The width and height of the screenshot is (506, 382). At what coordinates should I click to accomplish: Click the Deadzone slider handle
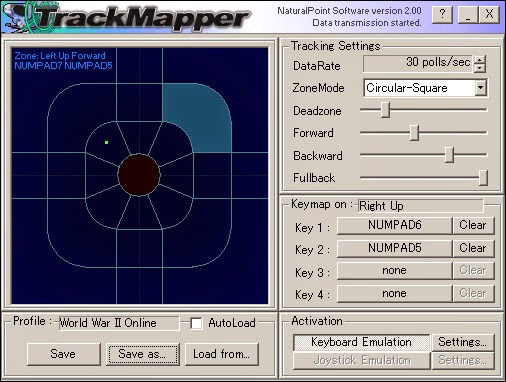[385, 110]
